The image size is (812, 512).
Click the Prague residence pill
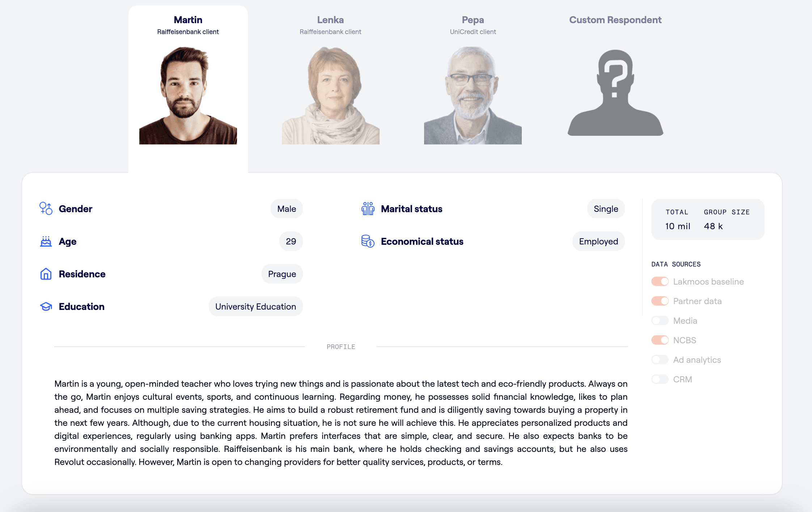282,274
